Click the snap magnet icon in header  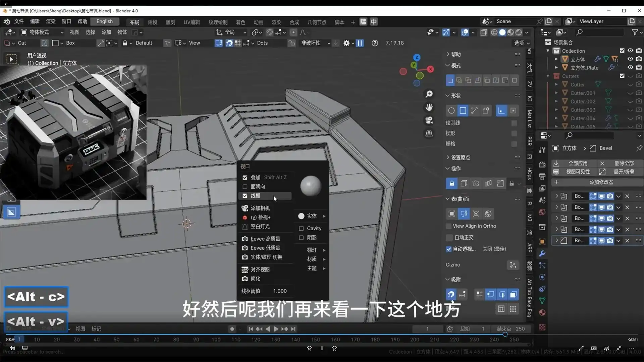tap(269, 32)
